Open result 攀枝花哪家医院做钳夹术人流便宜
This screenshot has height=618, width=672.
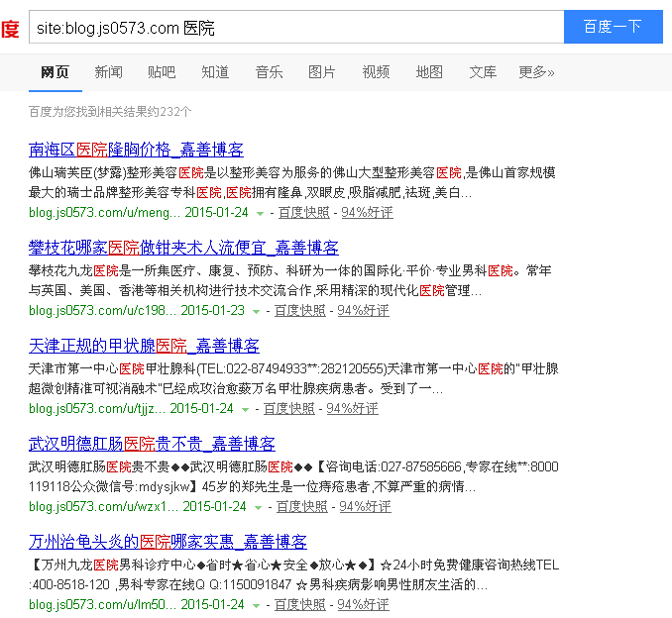pyautogui.click(x=183, y=248)
